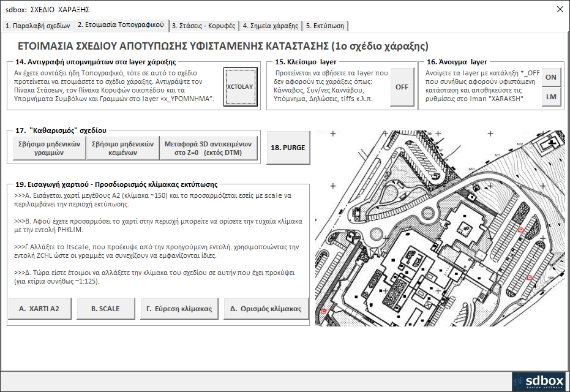This screenshot has height=392, width=570.
Task: Click the '14. Αντιγραφή υπομνημάτων στα layer χάραξης' label
Action: pos(96,62)
